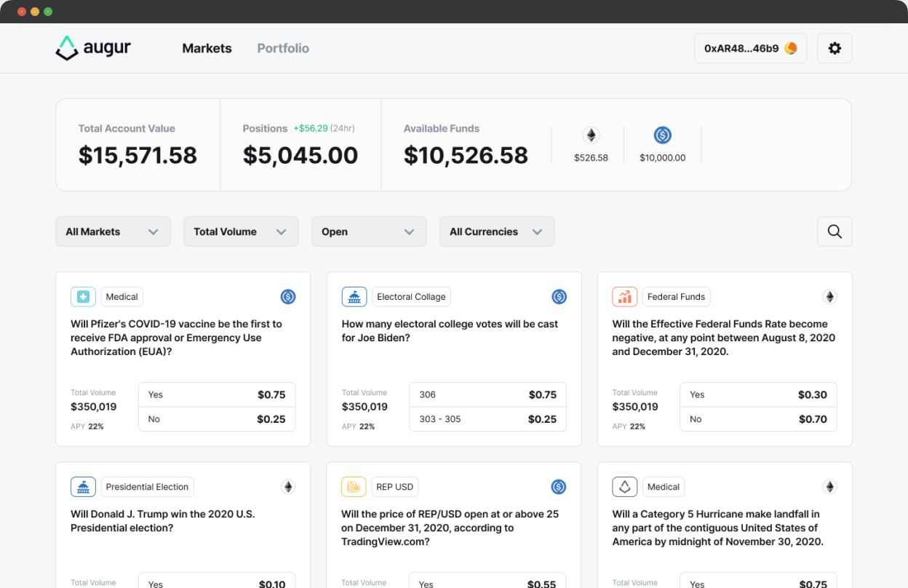Screen dimensions: 908x588
Task: Open the Pfizer COVID-19 vaccine market title
Action: 176,338
